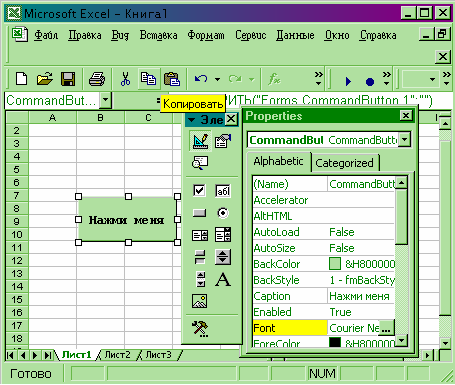This screenshot has width=455, height=385.
Task: Run macro with the blue play icon
Action: 348,81
